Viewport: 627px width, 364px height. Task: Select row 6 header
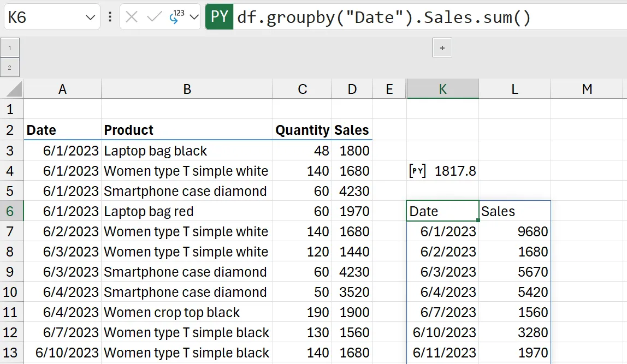[11, 211]
